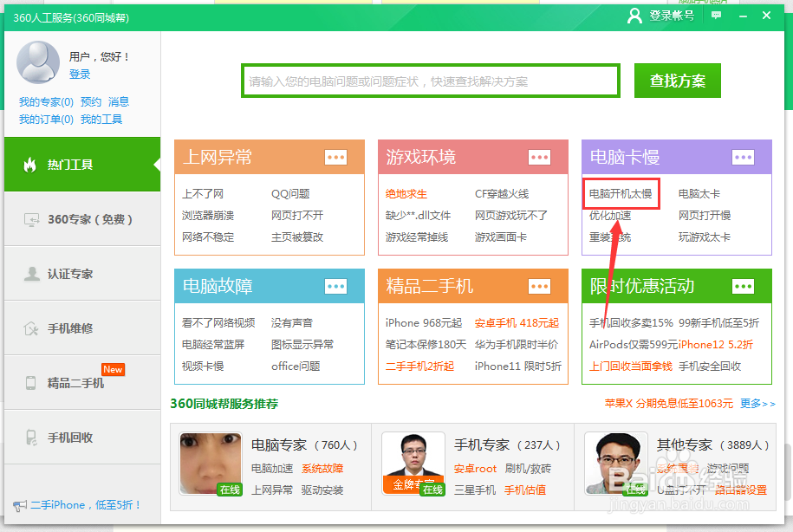The image size is (793, 532).
Task: Click the 优化加速 link
Action: (x=612, y=215)
